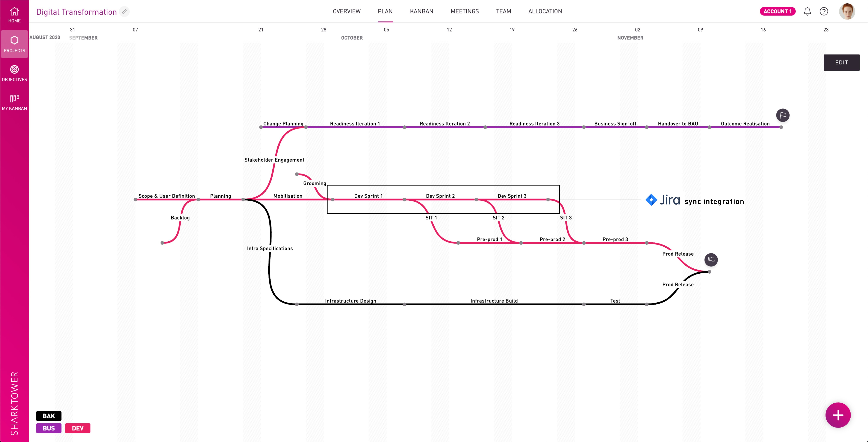Select the Pre-prod 3 activity
This screenshot has height=442, width=868.
pos(615,239)
